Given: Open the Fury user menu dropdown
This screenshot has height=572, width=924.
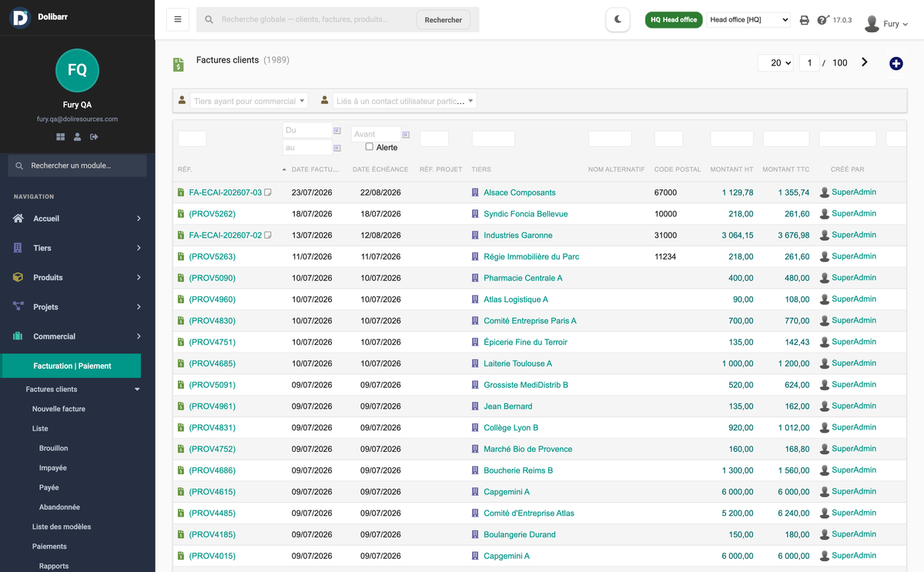Looking at the screenshot, I should [886, 24].
